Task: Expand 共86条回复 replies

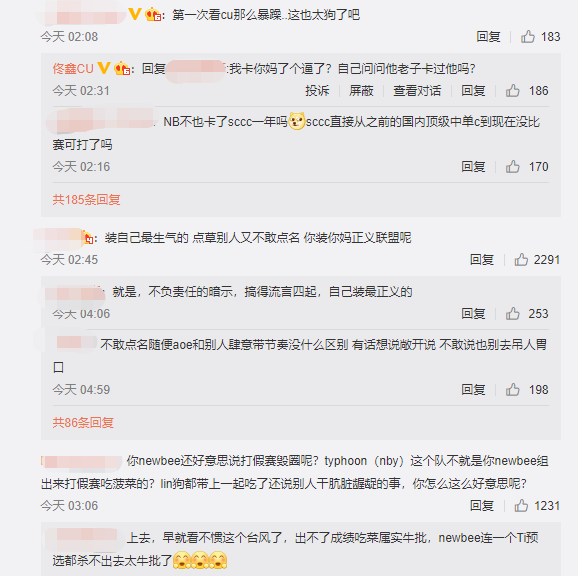Action: (x=83, y=423)
